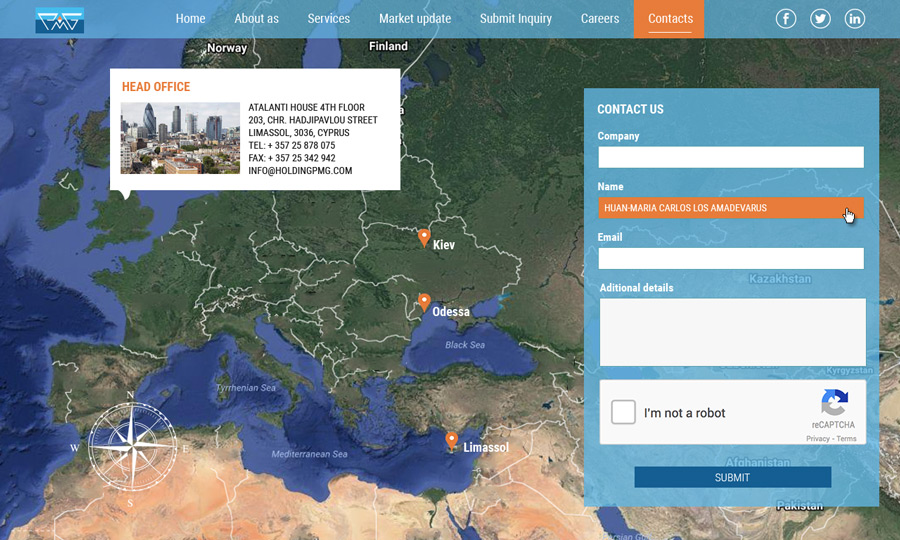900x540 pixels.
Task: Click the head office building photo
Action: click(180, 138)
